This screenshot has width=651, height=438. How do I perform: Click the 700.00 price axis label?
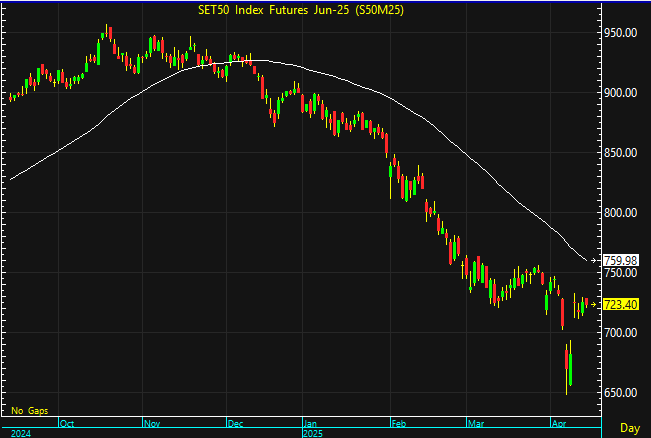click(620, 333)
